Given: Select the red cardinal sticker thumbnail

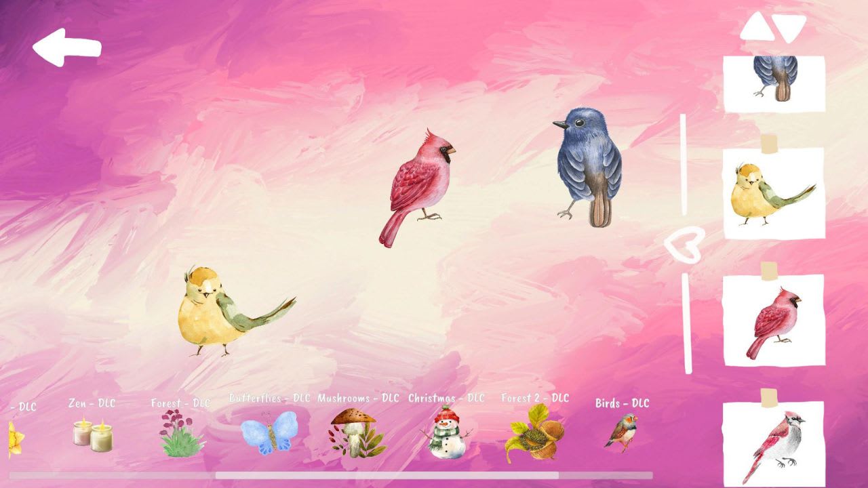Looking at the screenshot, I should [774, 321].
